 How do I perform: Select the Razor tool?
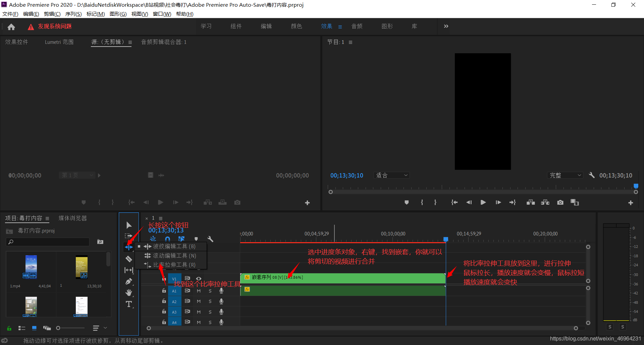tap(129, 259)
